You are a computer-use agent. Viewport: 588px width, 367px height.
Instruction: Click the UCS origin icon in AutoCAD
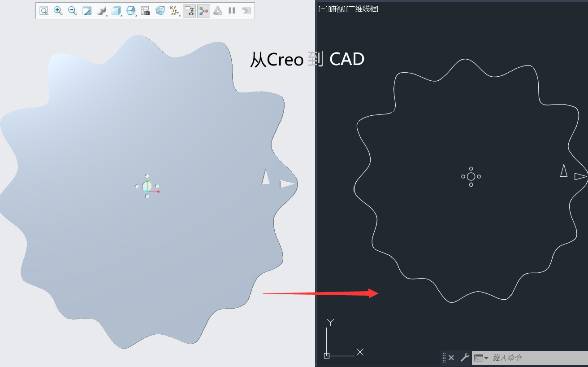click(327, 355)
